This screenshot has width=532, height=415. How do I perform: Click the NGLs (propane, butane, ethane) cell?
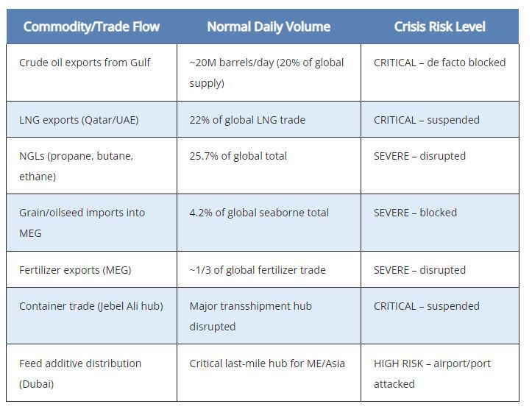pyautogui.click(x=77, y=166)
